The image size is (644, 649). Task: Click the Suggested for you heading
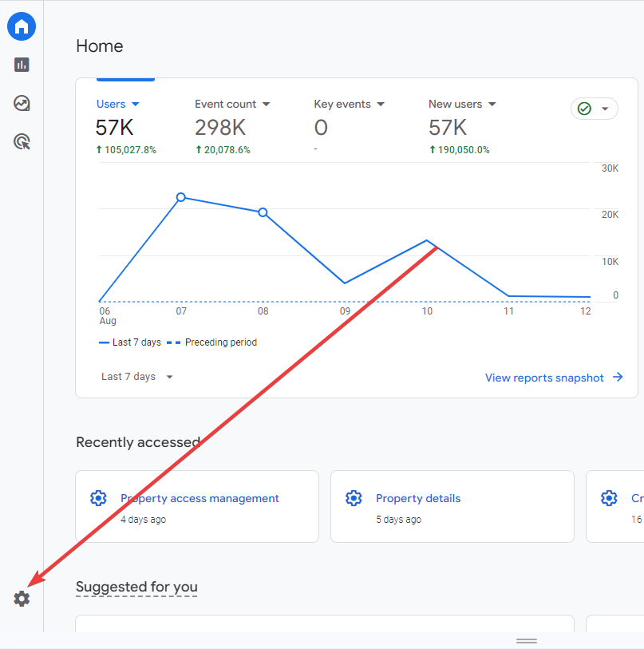(136, 587)
